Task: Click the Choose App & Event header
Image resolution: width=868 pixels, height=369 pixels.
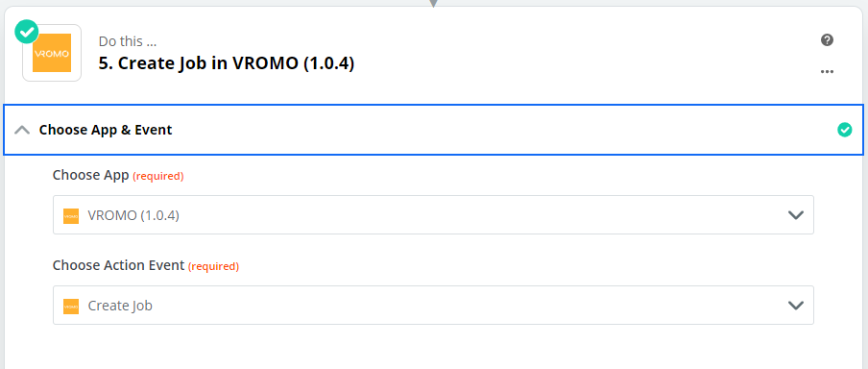Action: pos(433,130)
